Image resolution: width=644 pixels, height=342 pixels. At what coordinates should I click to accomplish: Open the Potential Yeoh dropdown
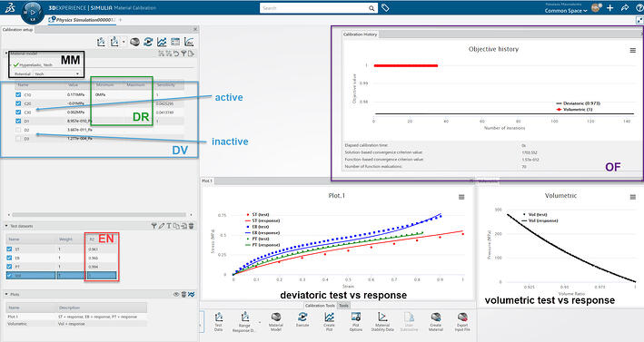[56, 73]
